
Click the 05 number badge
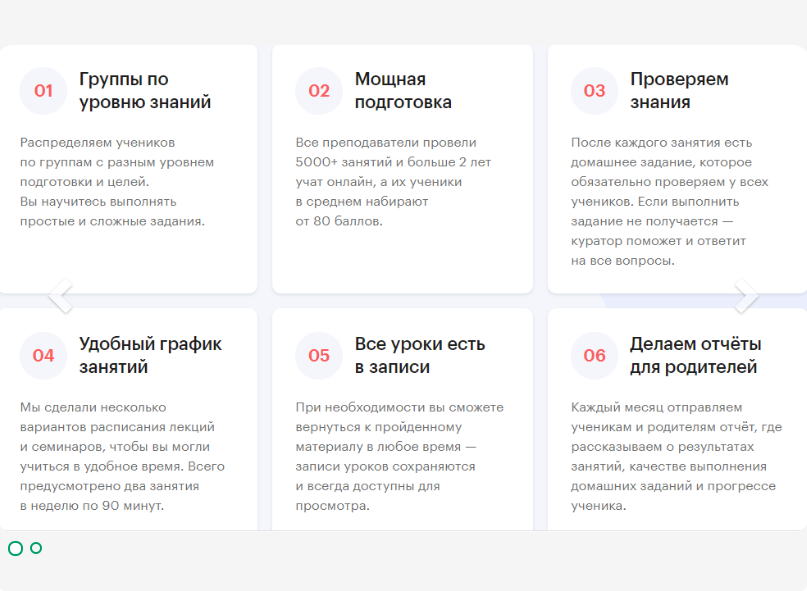pyautogui.click(x=319, y=355)
